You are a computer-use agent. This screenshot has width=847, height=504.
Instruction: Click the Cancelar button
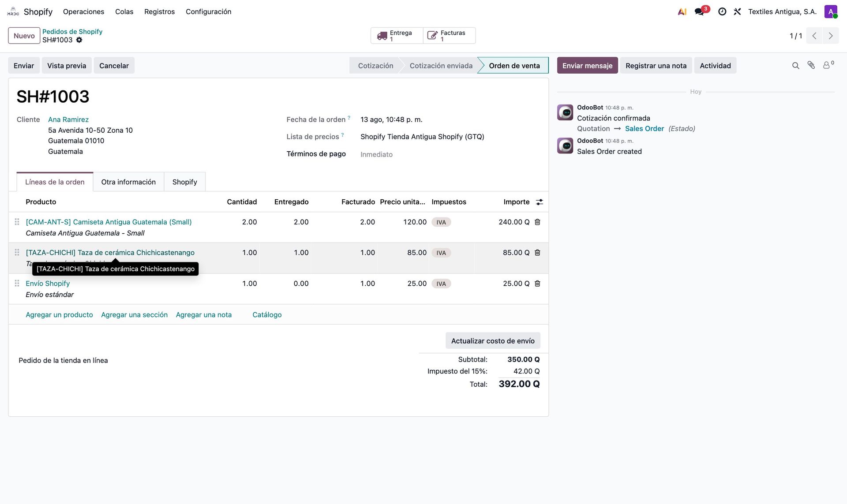click(x=114, y=66)
